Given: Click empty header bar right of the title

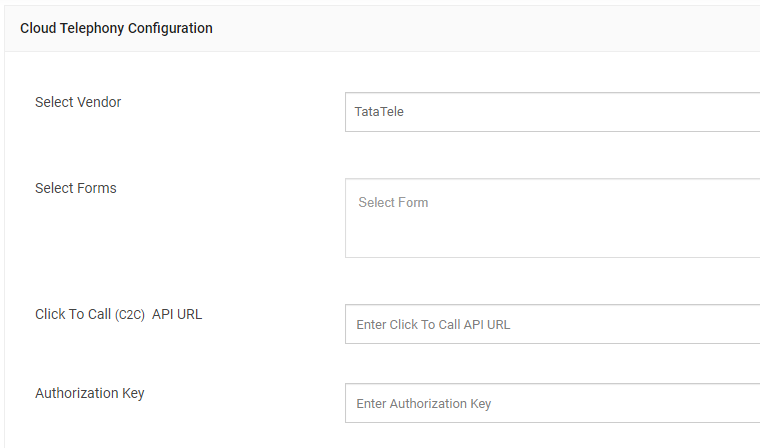Looking at the screenshot, I should point(480,28).
